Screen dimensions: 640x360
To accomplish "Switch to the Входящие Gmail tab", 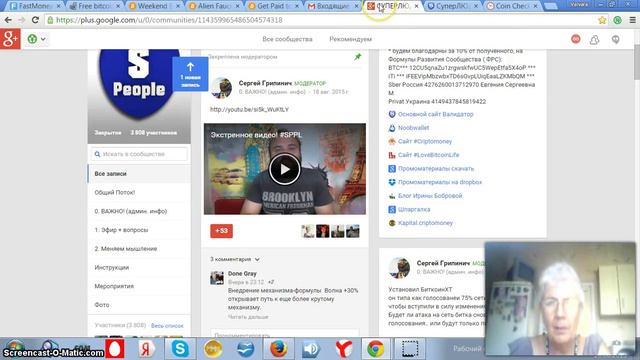I will [333, 6].
